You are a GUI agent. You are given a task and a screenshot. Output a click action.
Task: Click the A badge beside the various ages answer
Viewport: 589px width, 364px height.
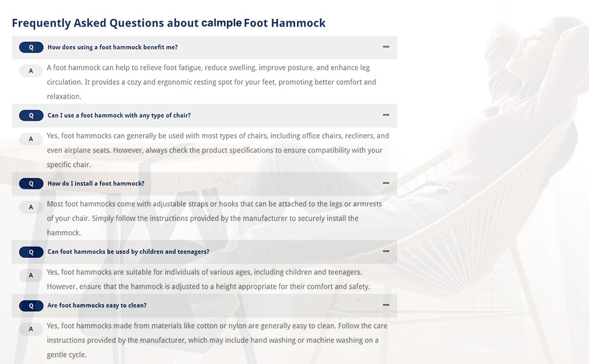point(31,275)
